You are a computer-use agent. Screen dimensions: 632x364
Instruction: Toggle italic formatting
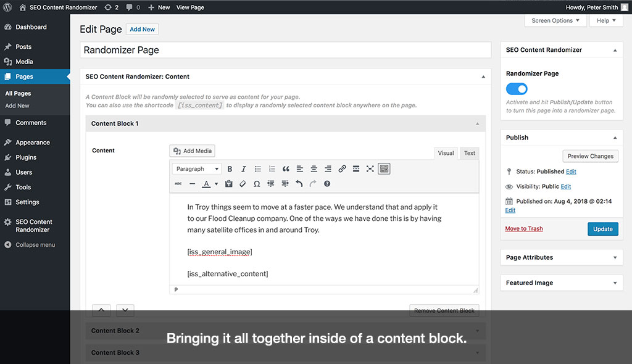(x=243, y=168)
